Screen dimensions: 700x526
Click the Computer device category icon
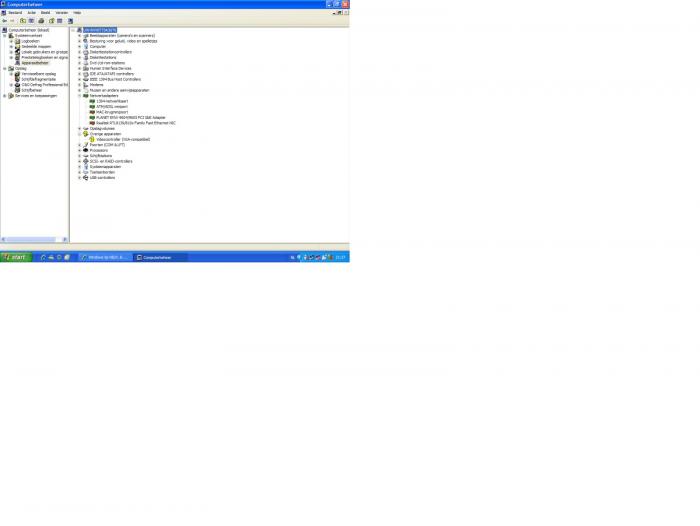86,46
